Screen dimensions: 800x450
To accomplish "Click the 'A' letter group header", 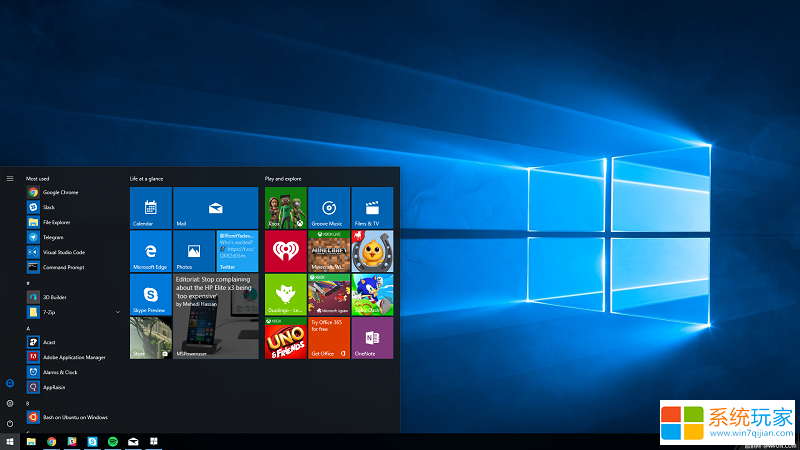I will point(28,329).
